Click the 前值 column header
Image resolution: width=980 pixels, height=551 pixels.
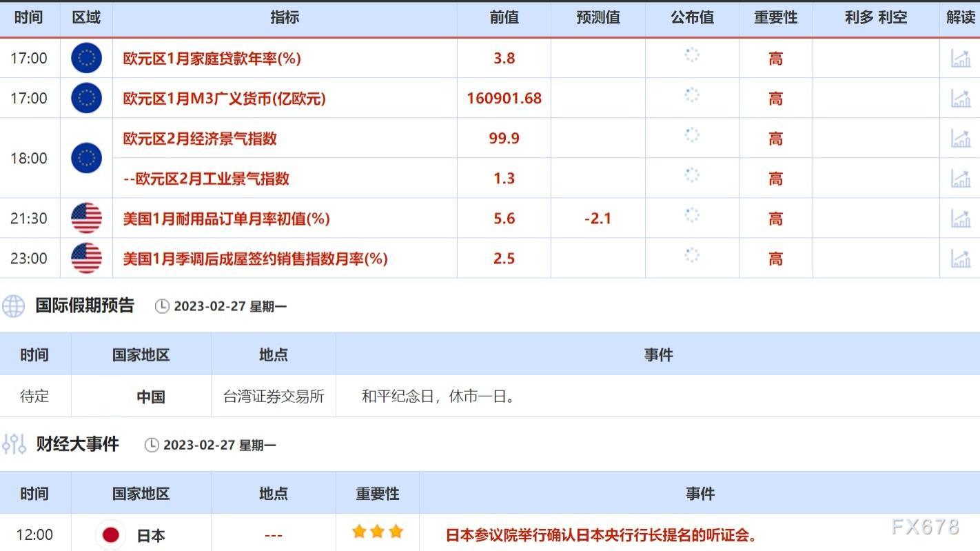tap(504, 18)
